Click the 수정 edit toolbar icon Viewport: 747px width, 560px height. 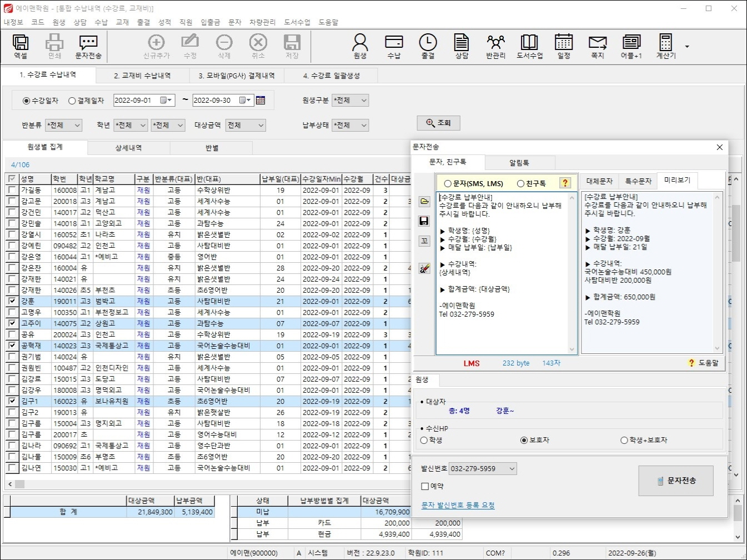pos(190,46)
